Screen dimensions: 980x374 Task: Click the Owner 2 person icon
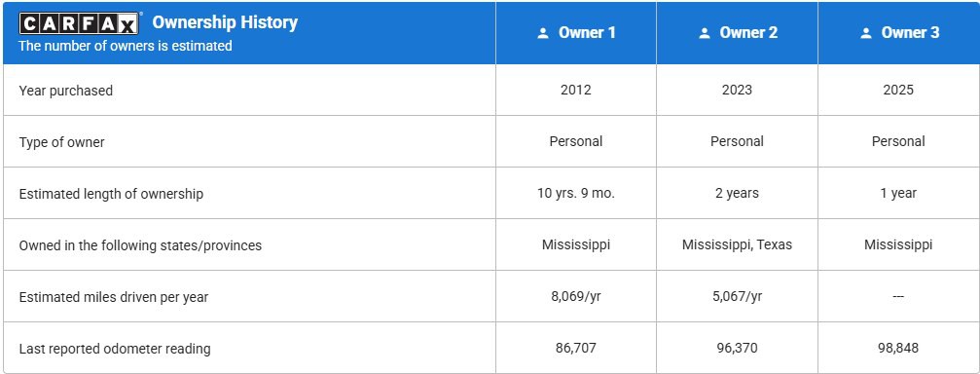pyautogui.click(x=705, y=33)
